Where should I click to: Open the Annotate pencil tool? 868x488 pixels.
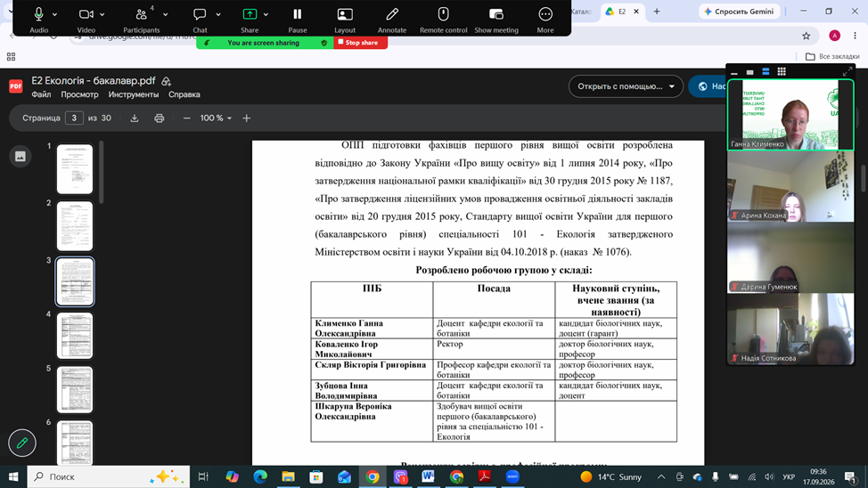392,15
